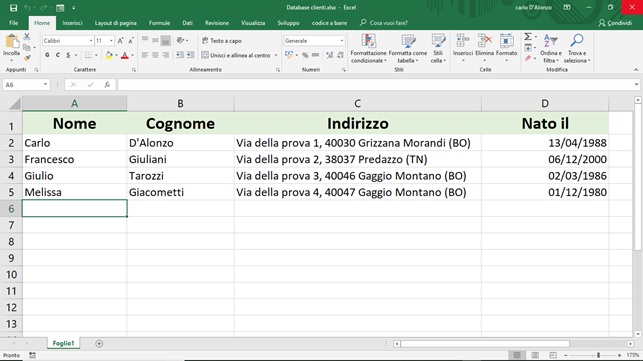Click the Condividi share button
The image size is (643, 361).
tap(615, 23)
